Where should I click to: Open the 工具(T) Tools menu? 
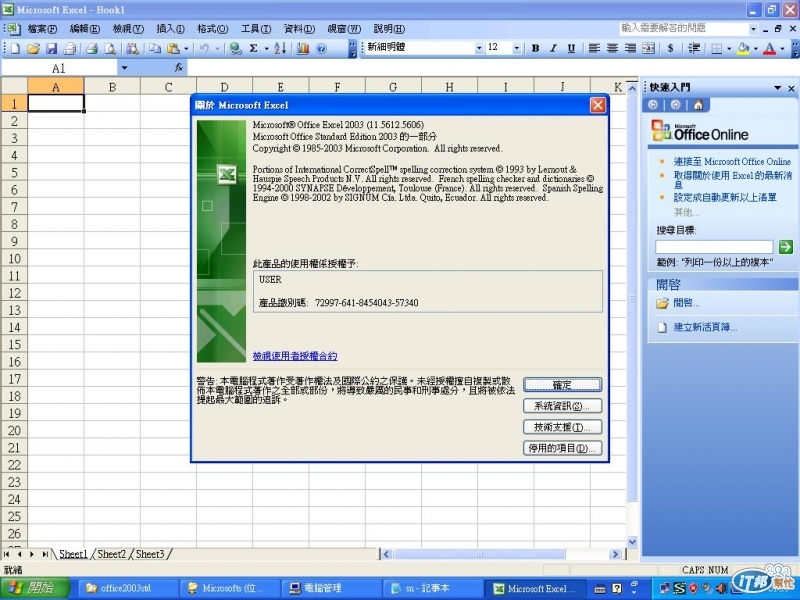point(256,29)
